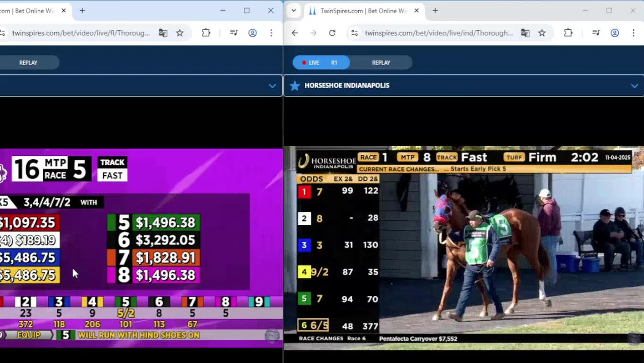644x363 pixels.
Task: Click site info icon in left address bar
Action: (3, 33)
